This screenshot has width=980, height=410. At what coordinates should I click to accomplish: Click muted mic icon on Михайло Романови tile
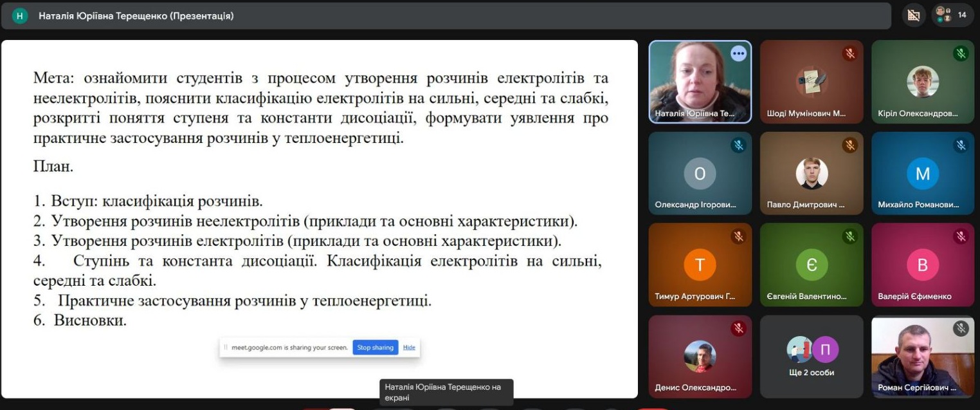961,145
